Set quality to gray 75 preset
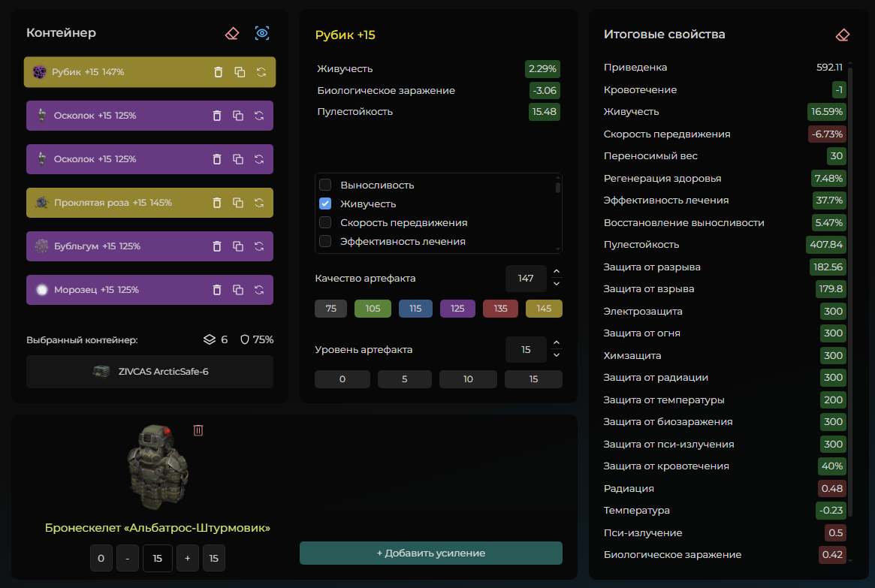Viewport: 875px width, 588px height. (331, 309)
